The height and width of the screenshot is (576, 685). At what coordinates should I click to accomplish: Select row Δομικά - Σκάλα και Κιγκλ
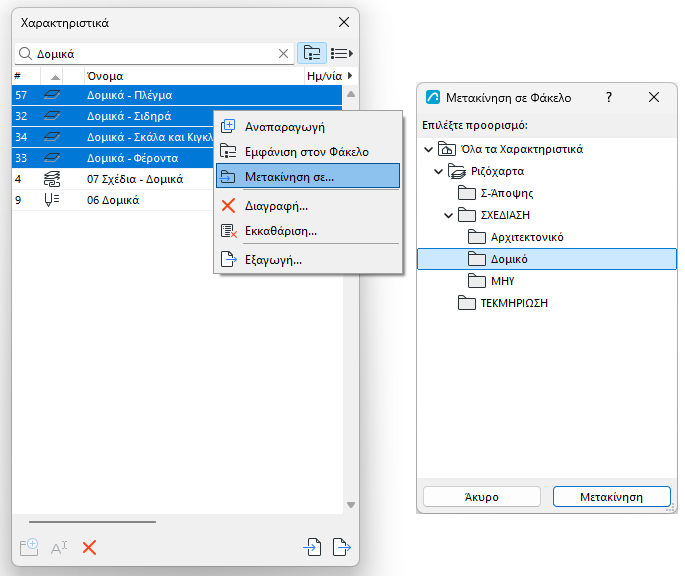(x=113, y=137)
